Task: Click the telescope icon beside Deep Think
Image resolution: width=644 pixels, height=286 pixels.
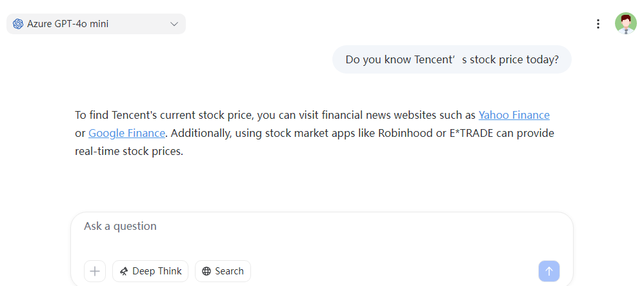Action: coord(124,271)
